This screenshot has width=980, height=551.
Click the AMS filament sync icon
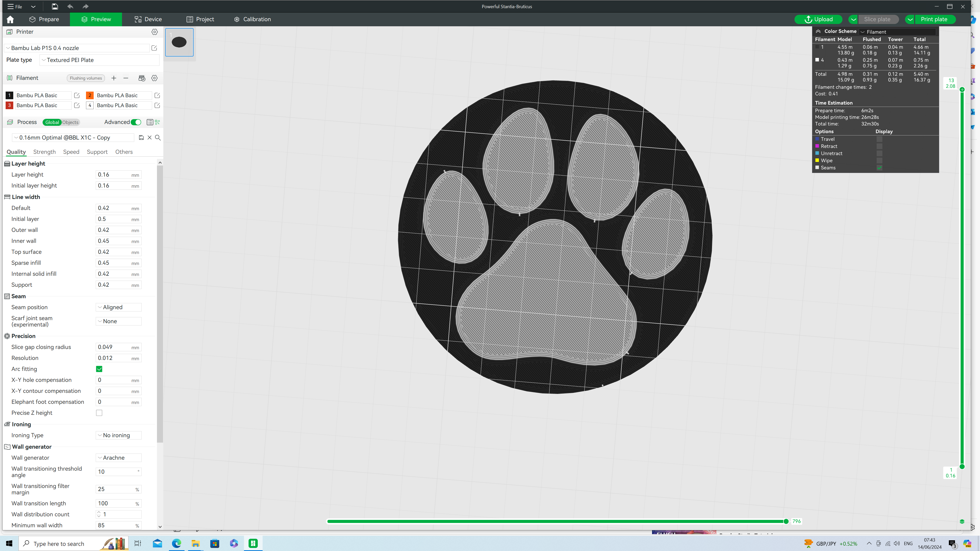tap(142, 78)
